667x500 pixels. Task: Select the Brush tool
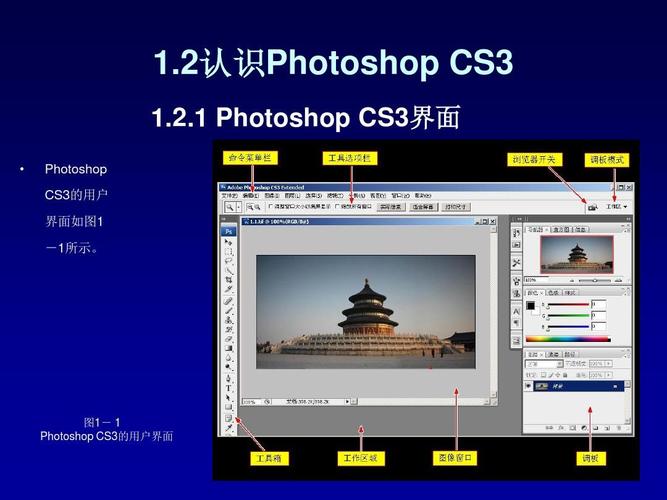228,310
